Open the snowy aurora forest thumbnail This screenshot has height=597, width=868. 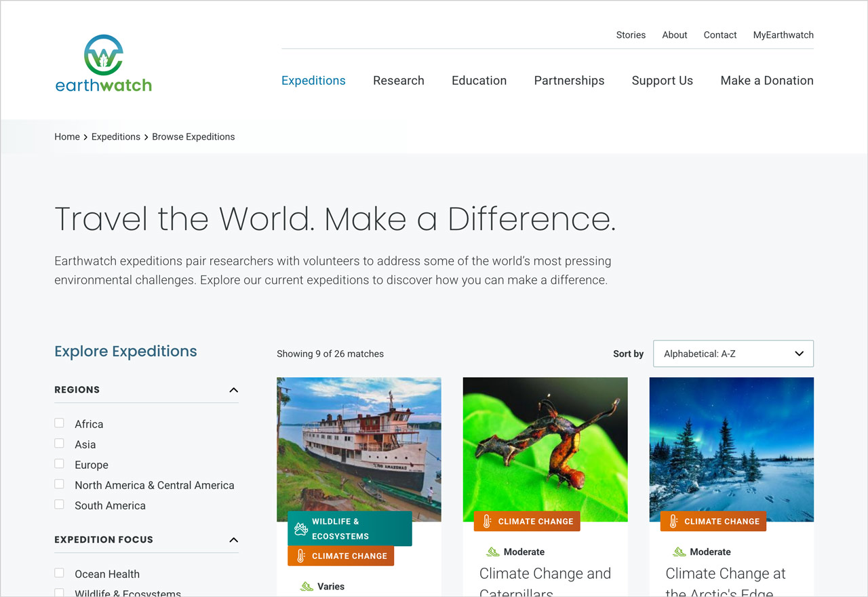pos(732,449)
